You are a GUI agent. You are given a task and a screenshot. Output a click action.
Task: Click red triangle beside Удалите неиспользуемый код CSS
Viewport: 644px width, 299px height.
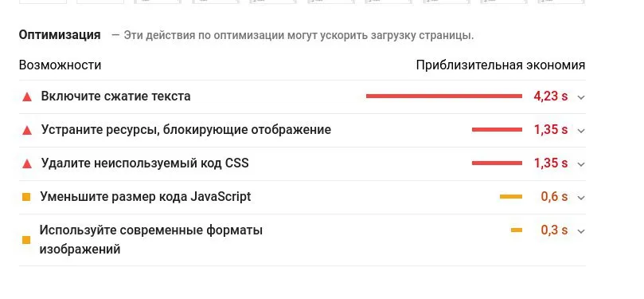27,164
